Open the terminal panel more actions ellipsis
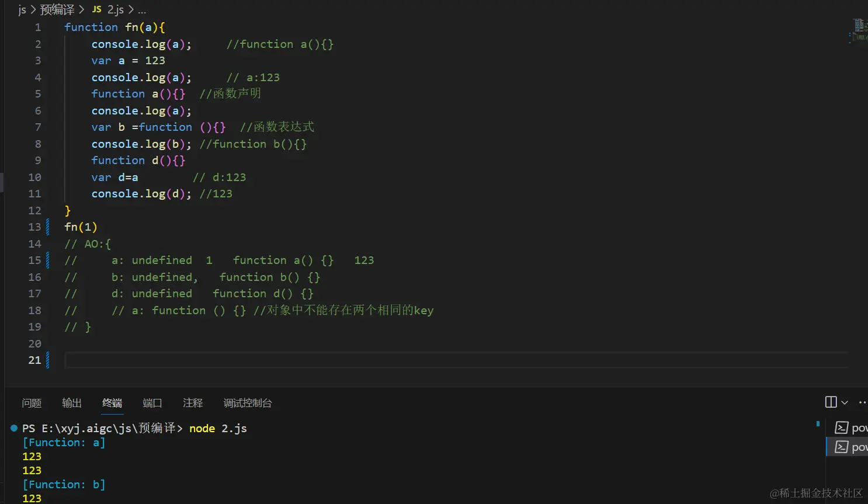The width and height of the screenshot is (868, 504). coord(863,402)
